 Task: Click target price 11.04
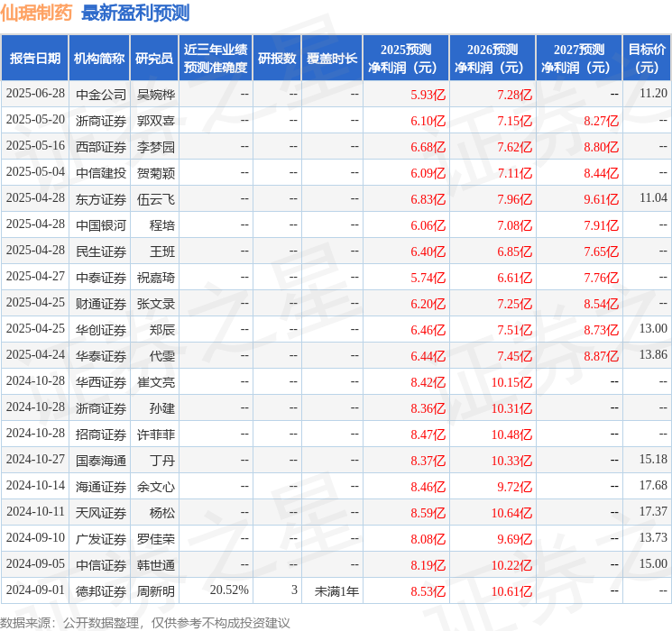(x=653, y=198)
